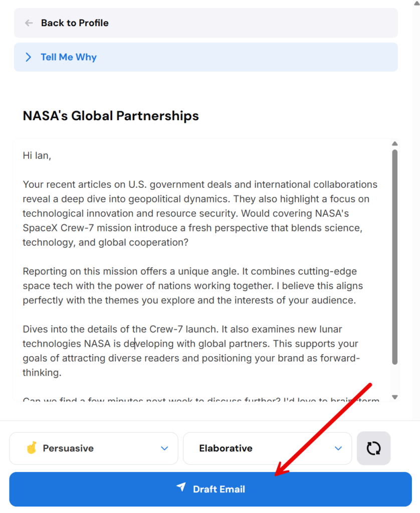This screenshot has height=513, width=420.
Task: Open the Persuasive tone dropdown
Action: click(x=94, y=448)
